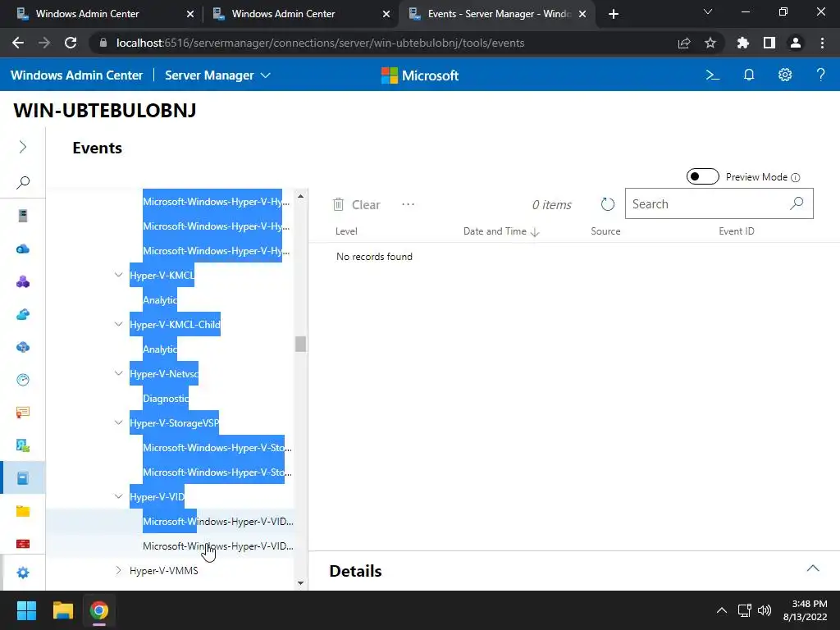Screen dimensions: 840x630
Task: Open File Explorer from the taskbar
Action: [62, 610]
